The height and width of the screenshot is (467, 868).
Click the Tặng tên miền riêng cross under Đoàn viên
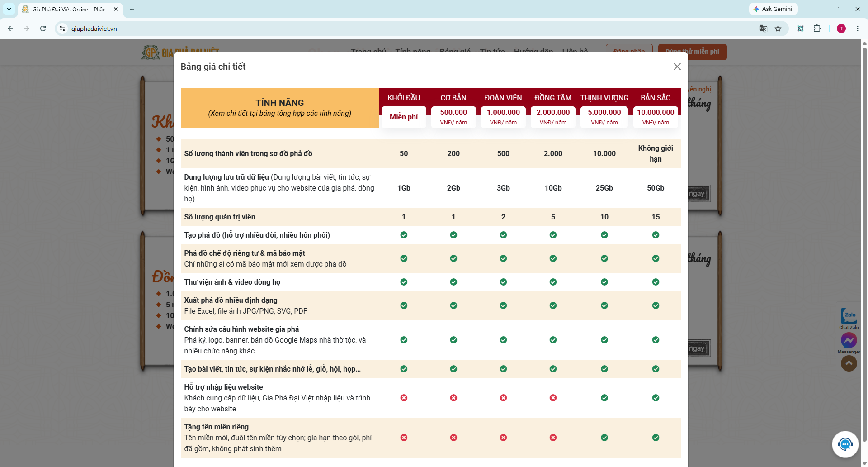[x=503, y=438]
